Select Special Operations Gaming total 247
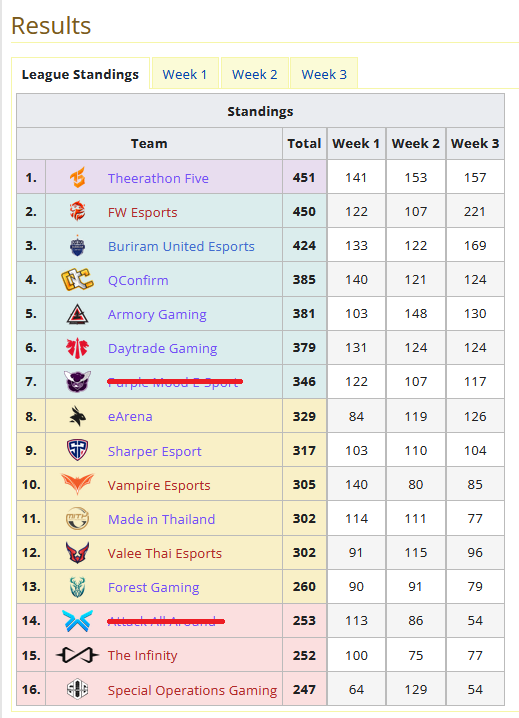 pyautogui.click(x=304, y=689)
